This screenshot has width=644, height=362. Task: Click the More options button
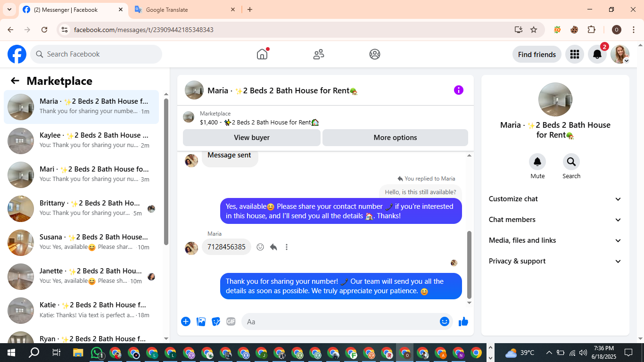395,138
